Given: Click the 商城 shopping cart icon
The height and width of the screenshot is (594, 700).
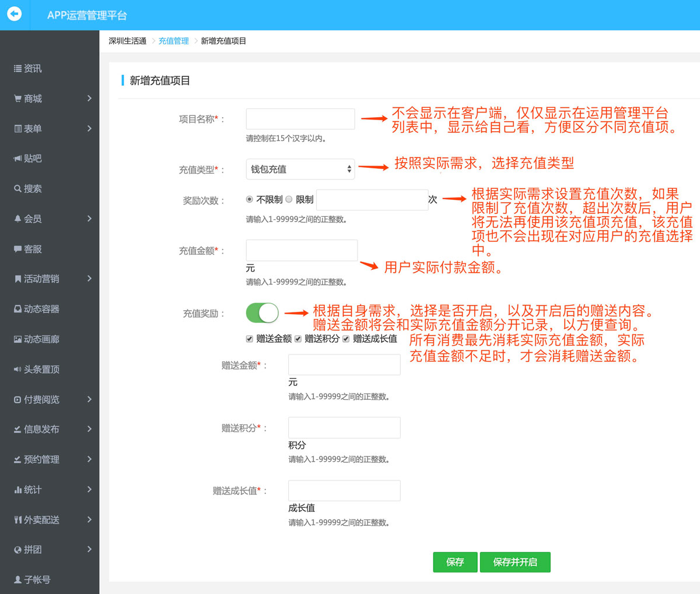Looking at the screenshot, I should click(x=17, y=99).
